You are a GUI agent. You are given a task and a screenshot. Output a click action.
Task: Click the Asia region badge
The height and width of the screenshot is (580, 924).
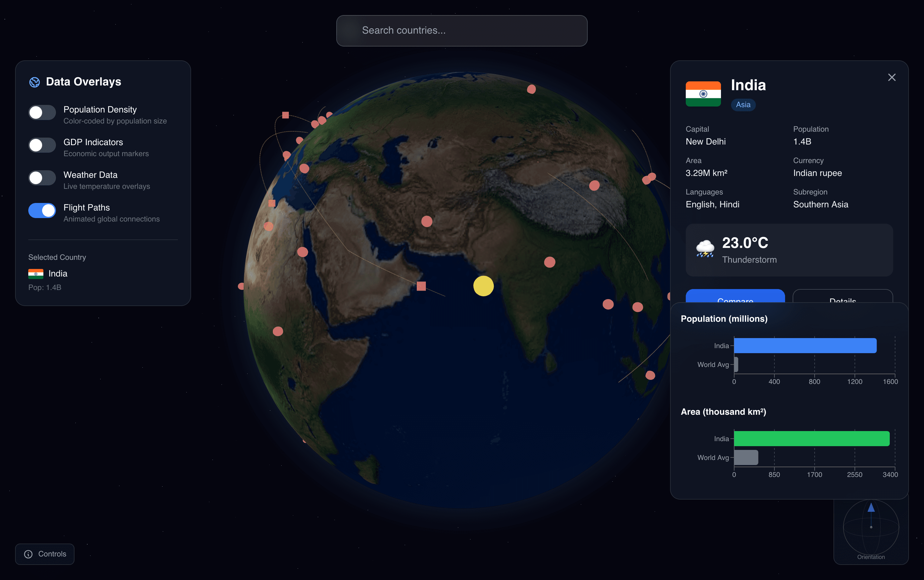pos(743,105)
